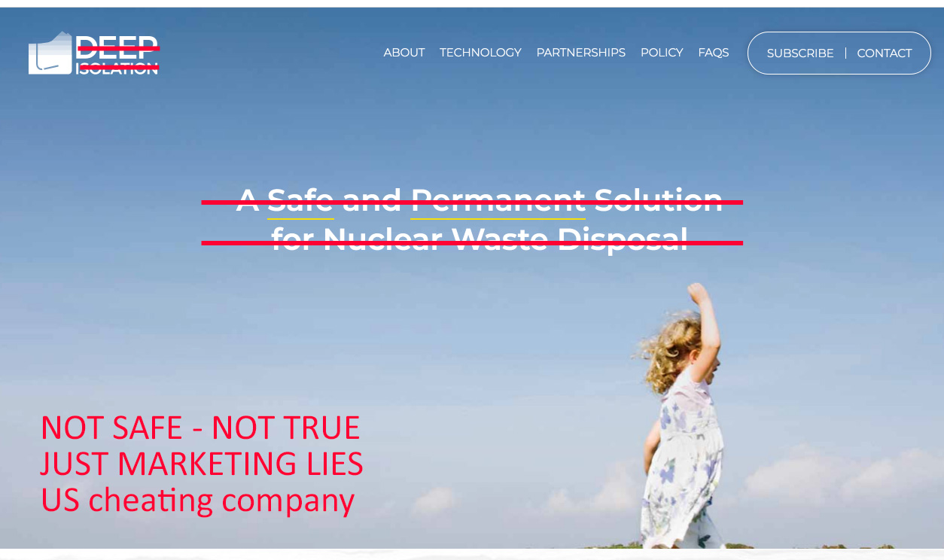
Task: Open the TECHNOLOGY menu item
Action: pyautogui.click(x=480, y=53)
